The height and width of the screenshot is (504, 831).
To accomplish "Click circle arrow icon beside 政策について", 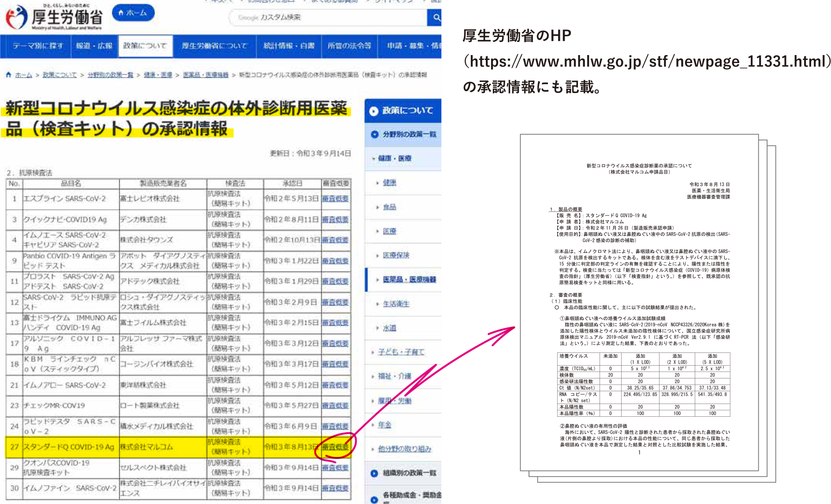I will [x=373, y=111].
